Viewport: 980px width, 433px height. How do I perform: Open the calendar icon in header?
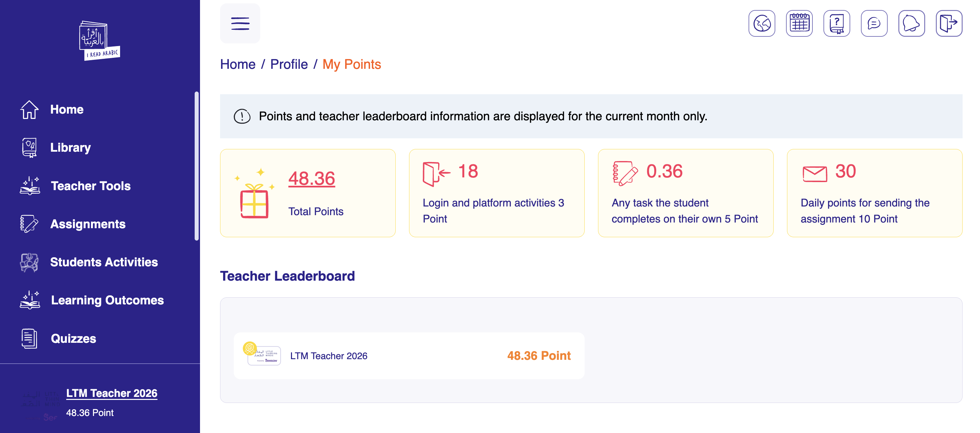tap(799, 24)
